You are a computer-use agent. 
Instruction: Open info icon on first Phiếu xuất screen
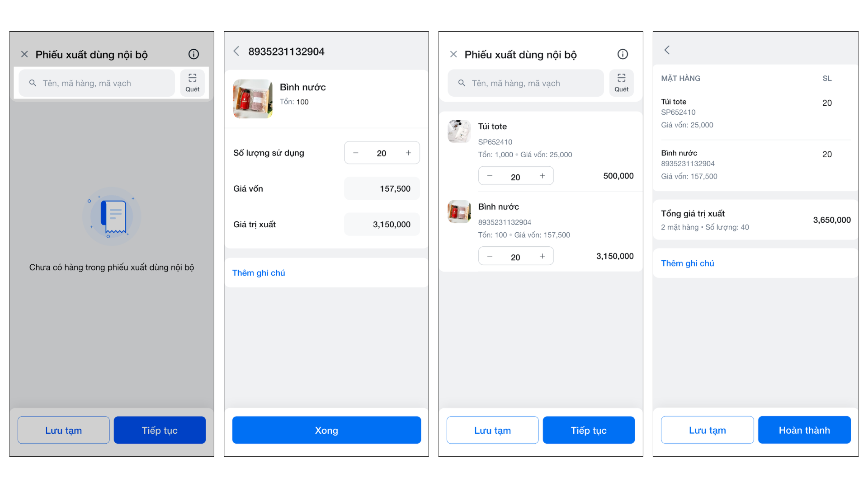pos(193,54)
